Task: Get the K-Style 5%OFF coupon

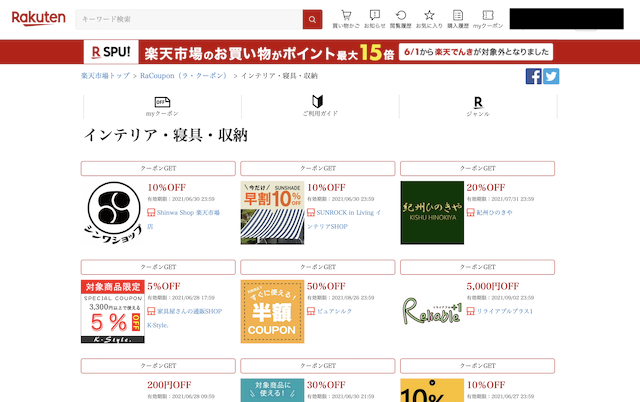Action: click(158, 267)
